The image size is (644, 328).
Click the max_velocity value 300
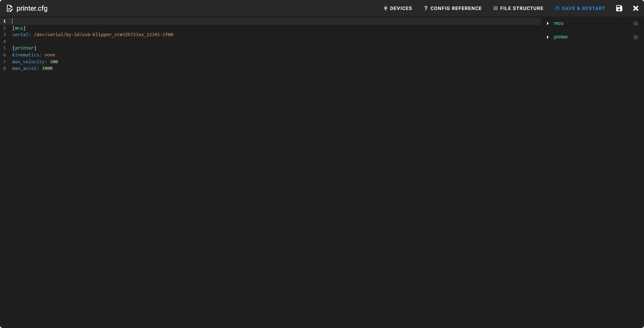(x=54, y=62)
